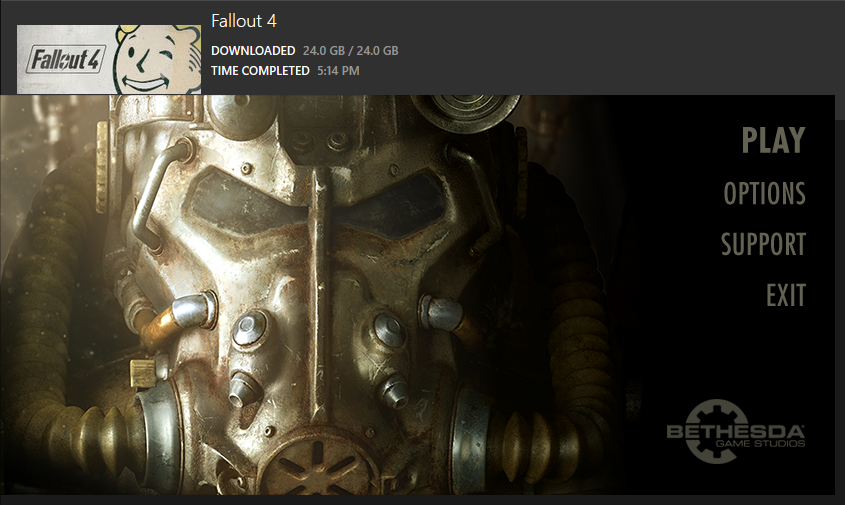The width and height of the screenshot is (845, 505).
Task: Click the "24.0 GB / 24.0 GB" downloaded size
Action: (350, 51)
